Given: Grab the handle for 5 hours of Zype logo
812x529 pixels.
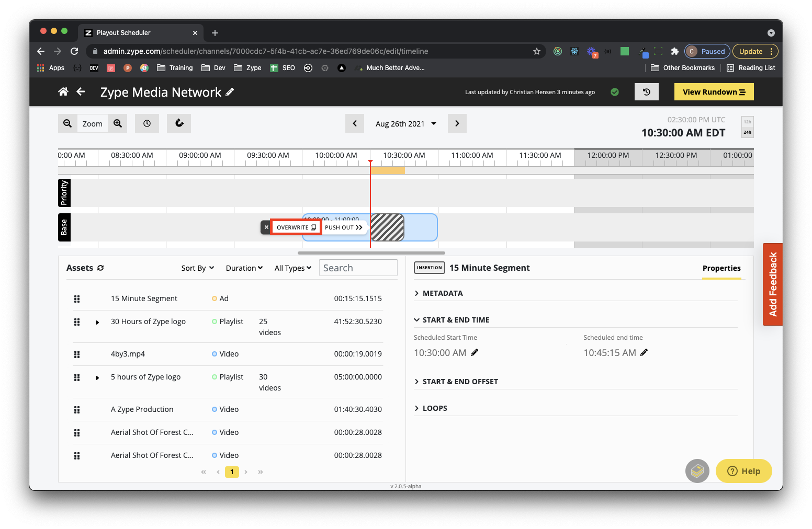Looking at the screenshot, I should point(77,377).
